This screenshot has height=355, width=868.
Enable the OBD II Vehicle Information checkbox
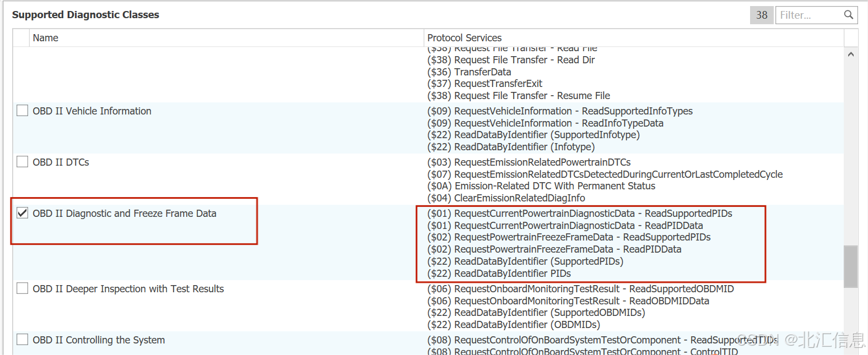[23, 111]
